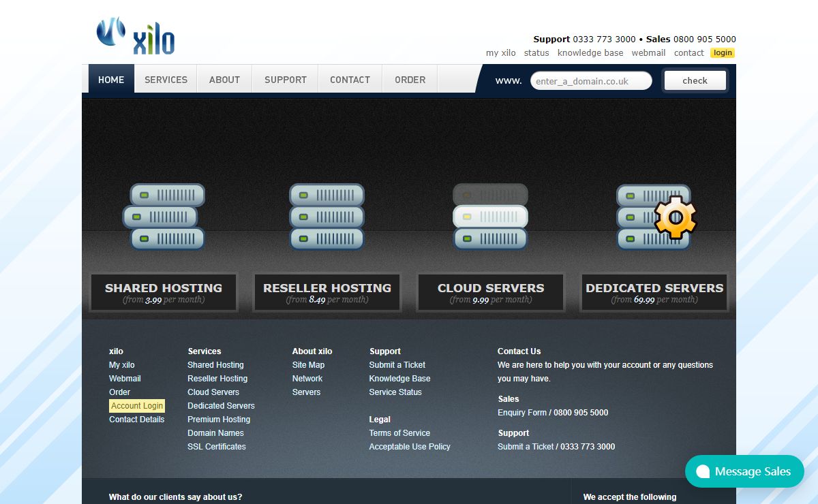Click the Cloud Servers stack icon
818x504 pixels.
(491, 217)
